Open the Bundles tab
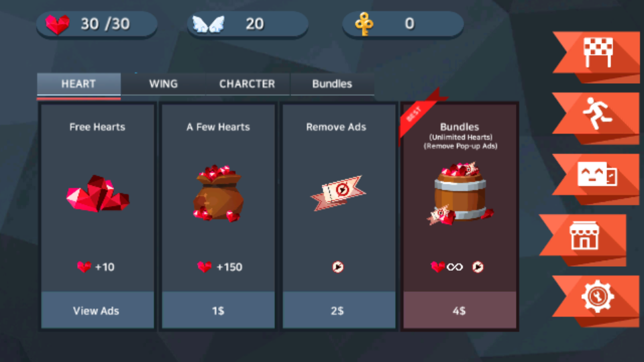This screenshot has height=362, width=644. click(332, 84)
